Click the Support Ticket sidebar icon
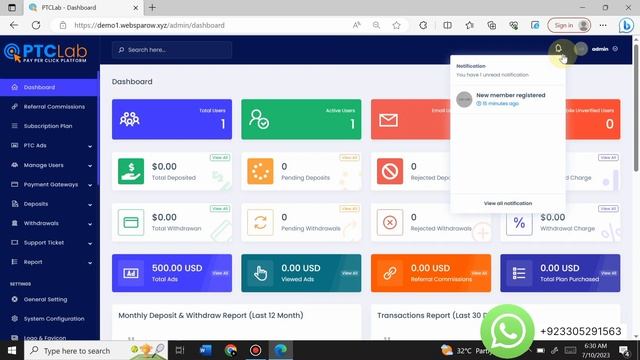 click(15, 242)
